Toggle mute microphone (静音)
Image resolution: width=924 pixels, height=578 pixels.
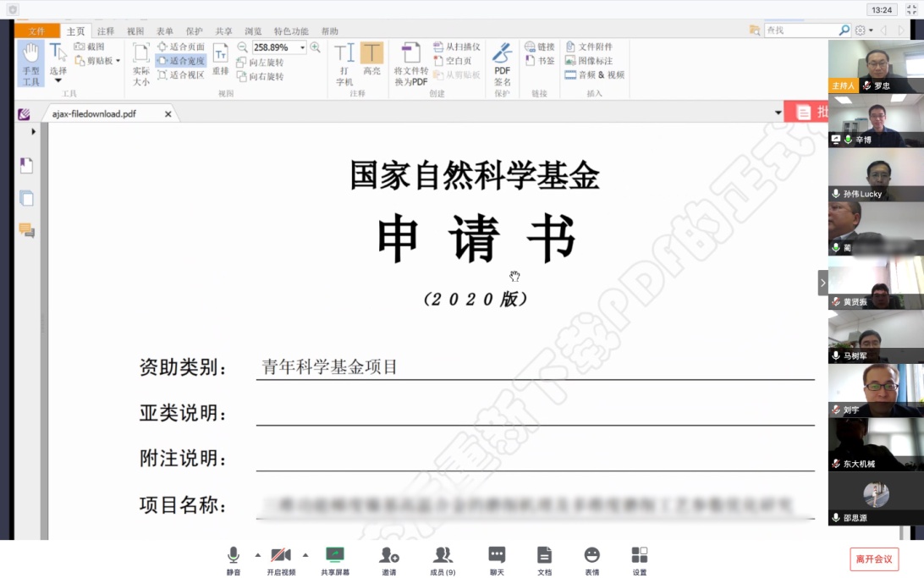pos(233,559)
